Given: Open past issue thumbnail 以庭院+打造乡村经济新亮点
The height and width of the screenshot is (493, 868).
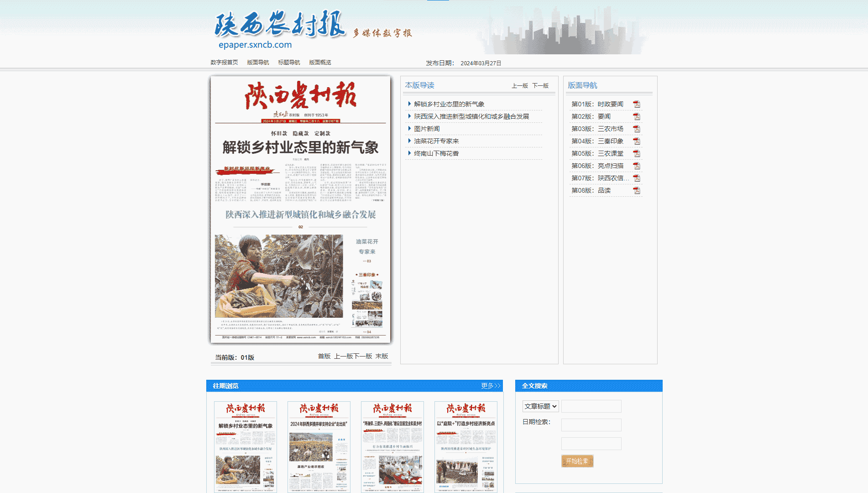Looking at the screenshot, I should [466, 447].
